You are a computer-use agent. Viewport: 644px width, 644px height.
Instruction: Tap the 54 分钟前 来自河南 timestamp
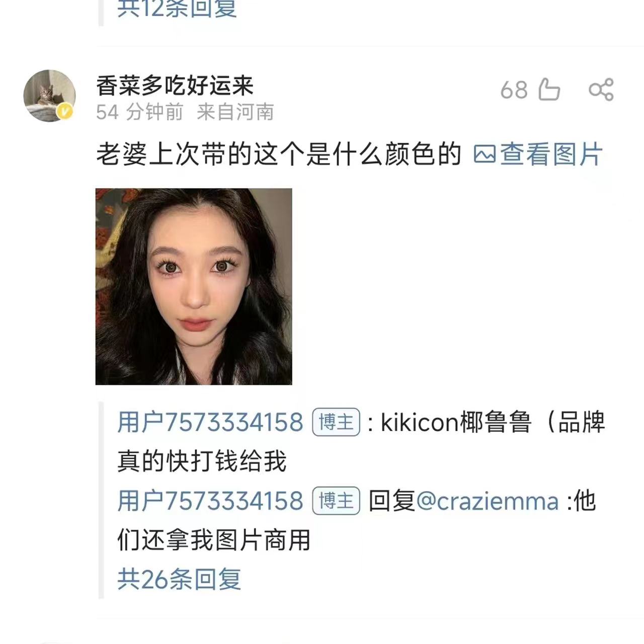coord(185,112)
